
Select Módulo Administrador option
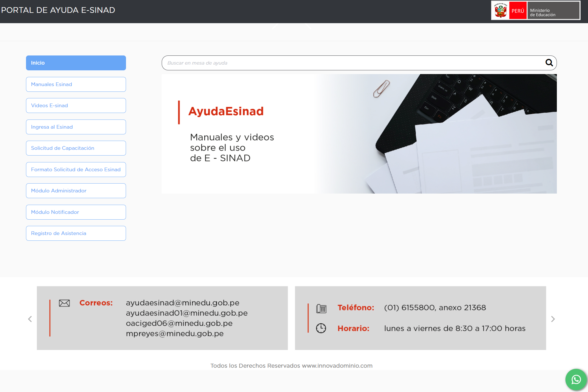[76, 190]
